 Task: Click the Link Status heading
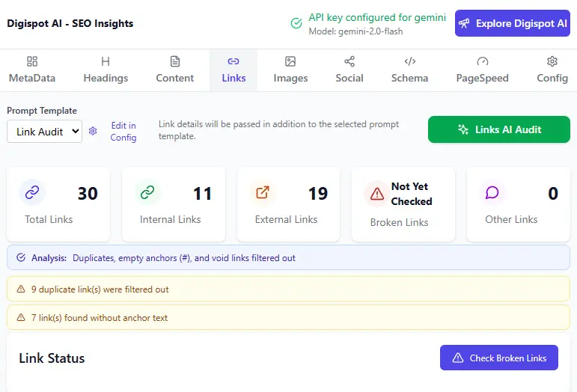pos(52,358)
